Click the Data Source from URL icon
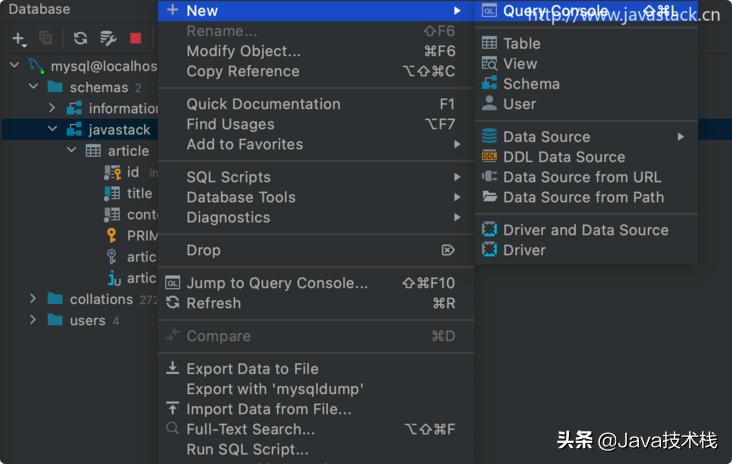 pyautogui.click(x=489, y=176)
